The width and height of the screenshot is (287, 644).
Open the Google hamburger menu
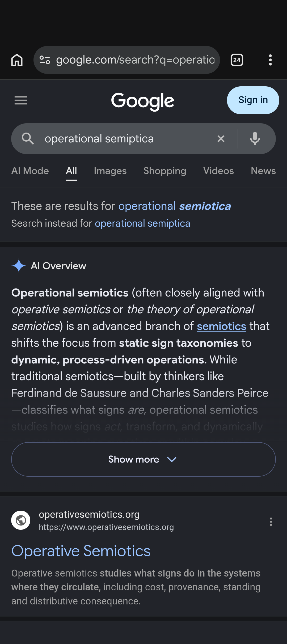[x=21, y=100]
